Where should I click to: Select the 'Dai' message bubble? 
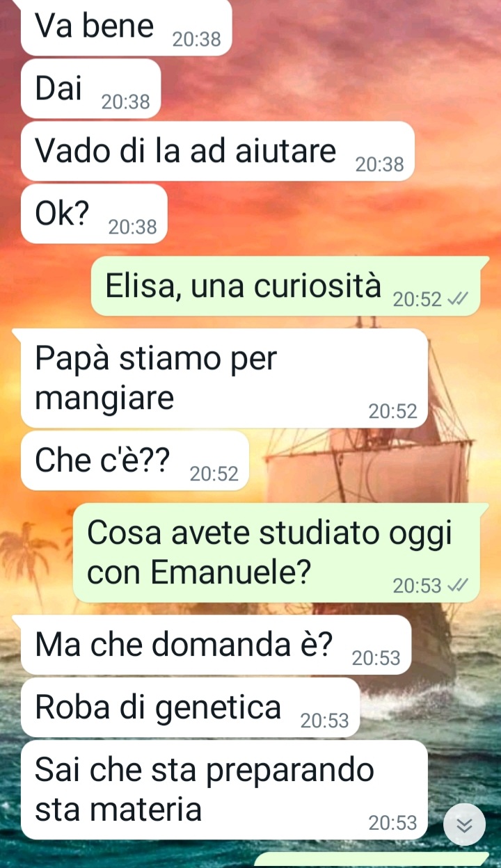pos(91,89)
